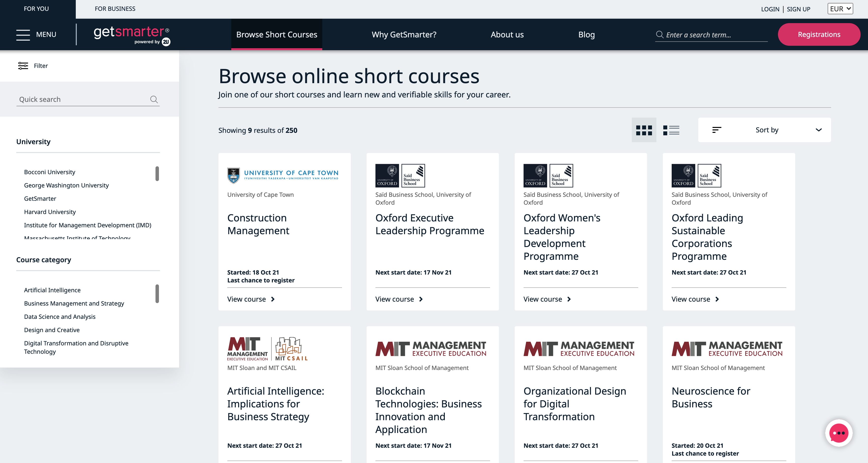Filter by Bocconi University
868x463 pixels.
49,172
